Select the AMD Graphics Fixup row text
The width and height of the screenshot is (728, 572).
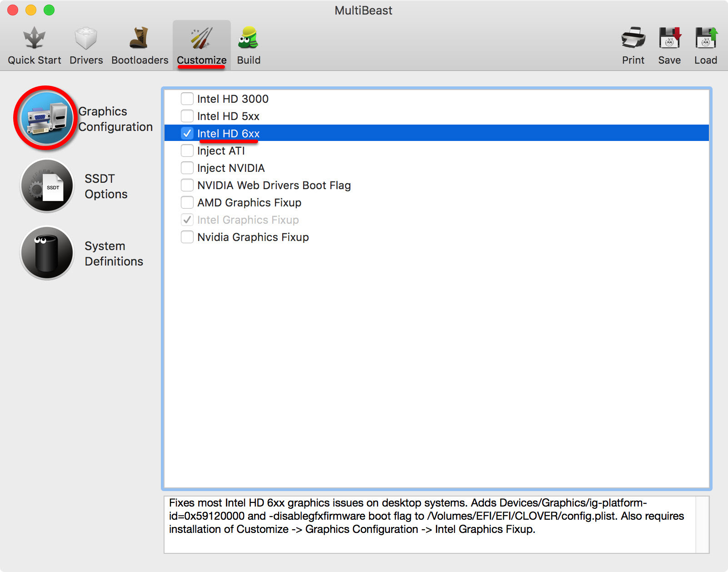pos(249,202)
